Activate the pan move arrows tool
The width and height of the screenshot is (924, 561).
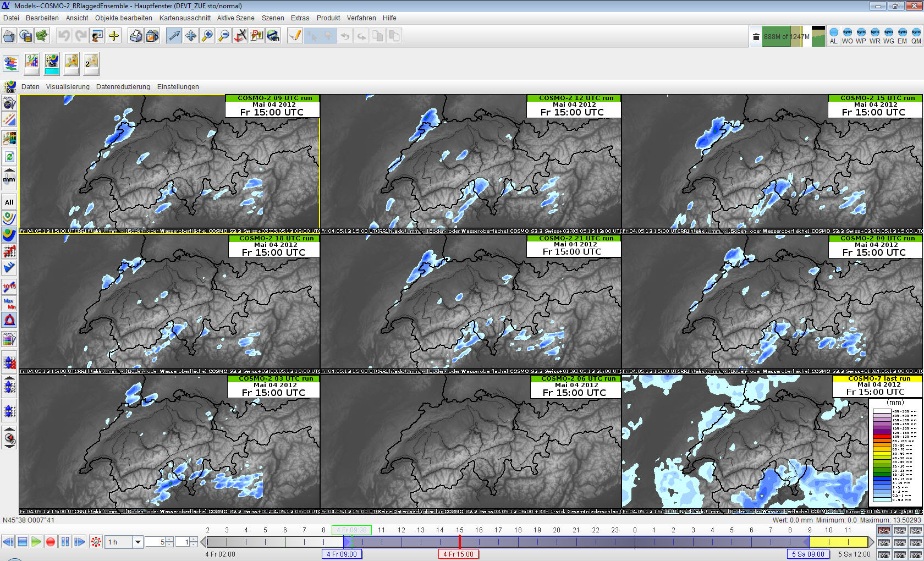(x=191, y=36)
